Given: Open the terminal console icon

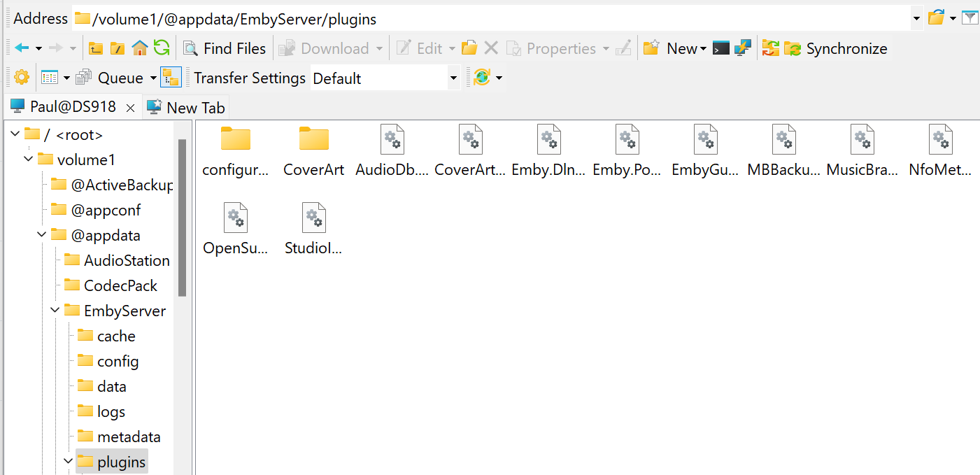Looking at the screenshot, I should tap(721, 48).
